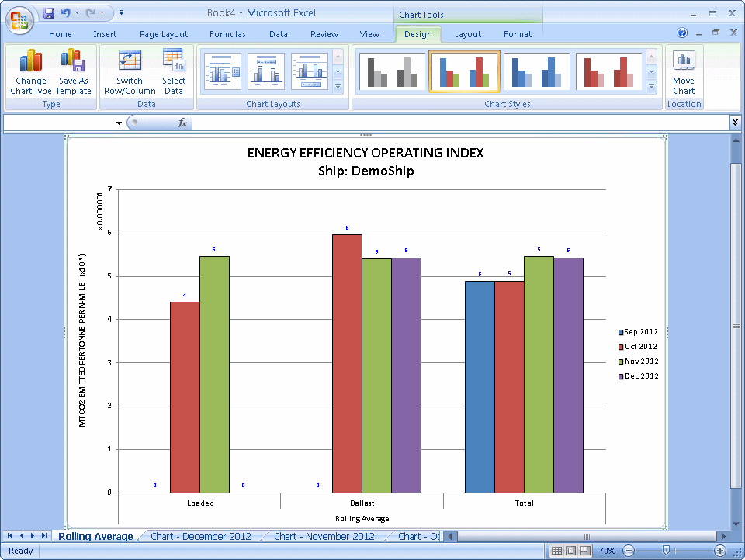The width and height of the screenshot is (745, 560).
Task: Select Chart - November 2012 sheet tab
Action: pyautogui.click(x=324, y=536)
